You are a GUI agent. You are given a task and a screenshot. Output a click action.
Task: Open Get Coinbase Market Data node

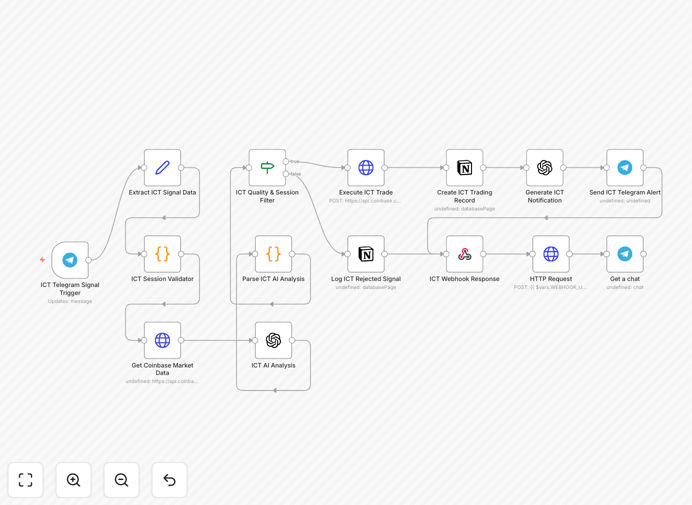tap(162, 340)
